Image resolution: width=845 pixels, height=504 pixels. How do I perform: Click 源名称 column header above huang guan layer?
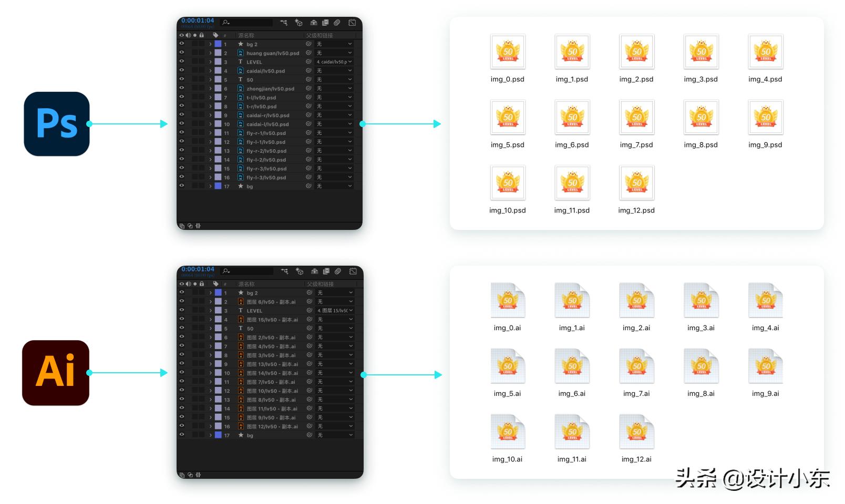(246, 36)
